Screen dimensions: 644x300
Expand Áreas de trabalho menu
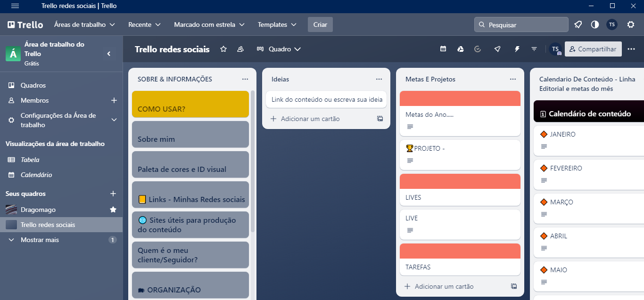(x=84, y=24)
